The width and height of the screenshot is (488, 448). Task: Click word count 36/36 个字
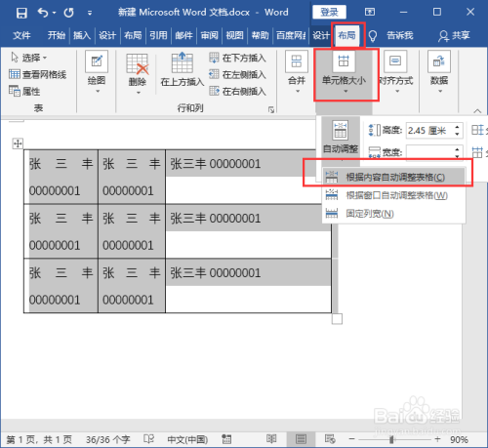(108, 439)
